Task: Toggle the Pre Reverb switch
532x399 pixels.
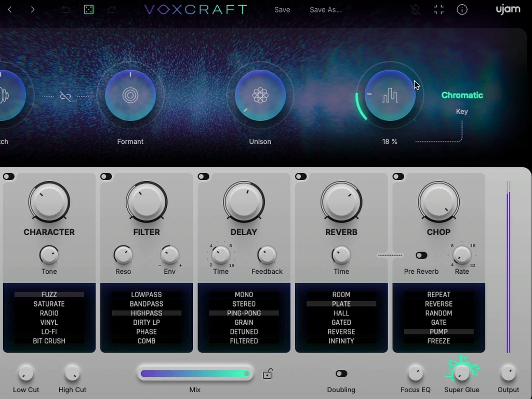Action: [x=421, y=256]
